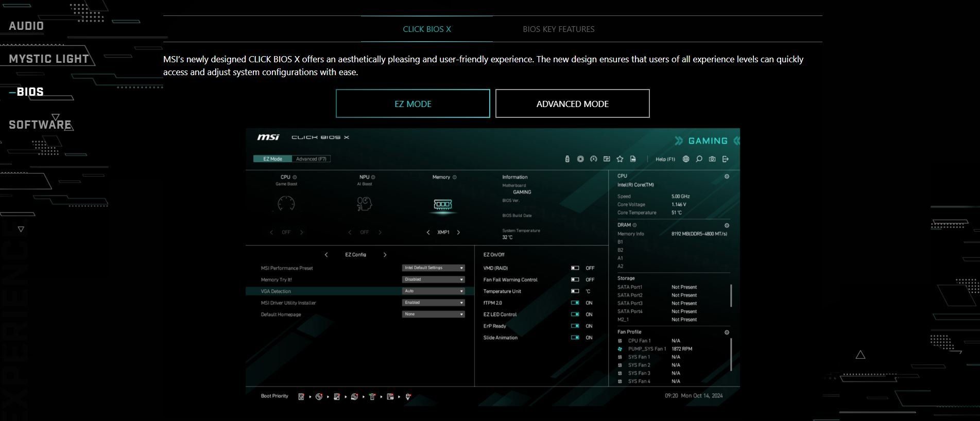Click the '1872 RPM' fan value
980x421 pixels.
[x=682, y=349]
